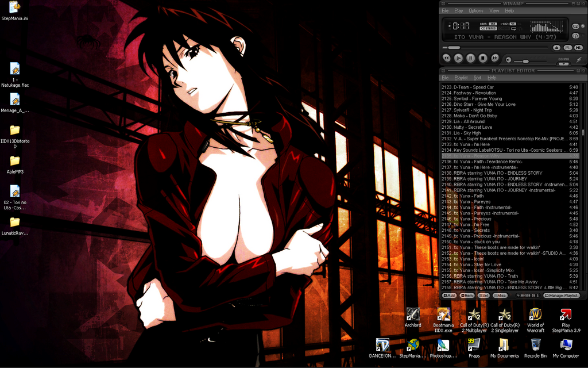
Task: Stop playback with the stop button
Action: [482, 58]
